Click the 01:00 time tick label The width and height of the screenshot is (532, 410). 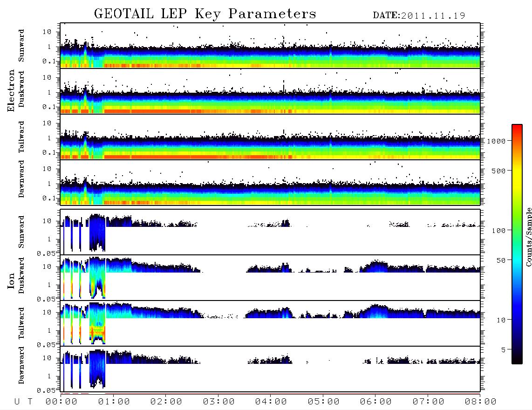click(114, 402)
